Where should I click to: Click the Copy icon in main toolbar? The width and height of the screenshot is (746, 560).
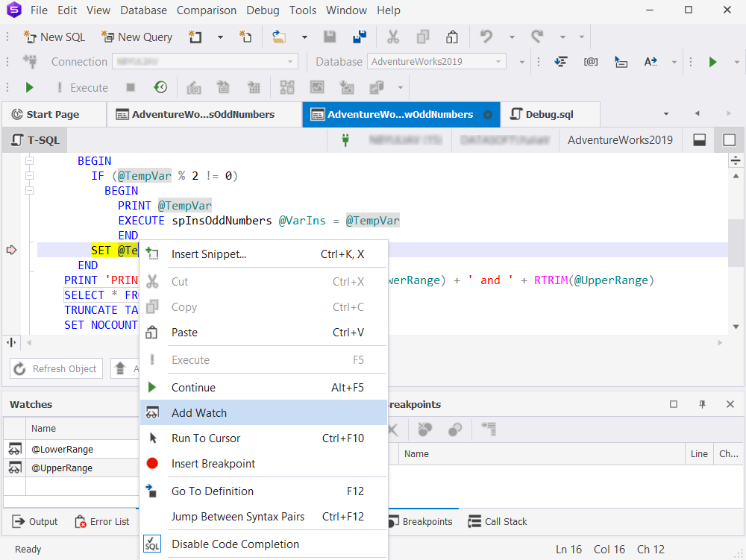[423, 37]
